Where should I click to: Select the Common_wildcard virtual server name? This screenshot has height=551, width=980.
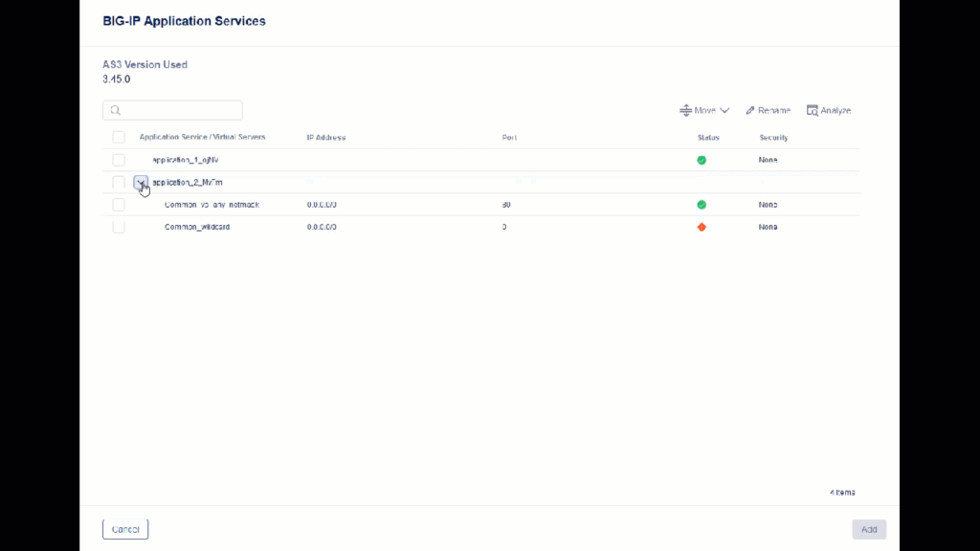[x=197, y=228]
